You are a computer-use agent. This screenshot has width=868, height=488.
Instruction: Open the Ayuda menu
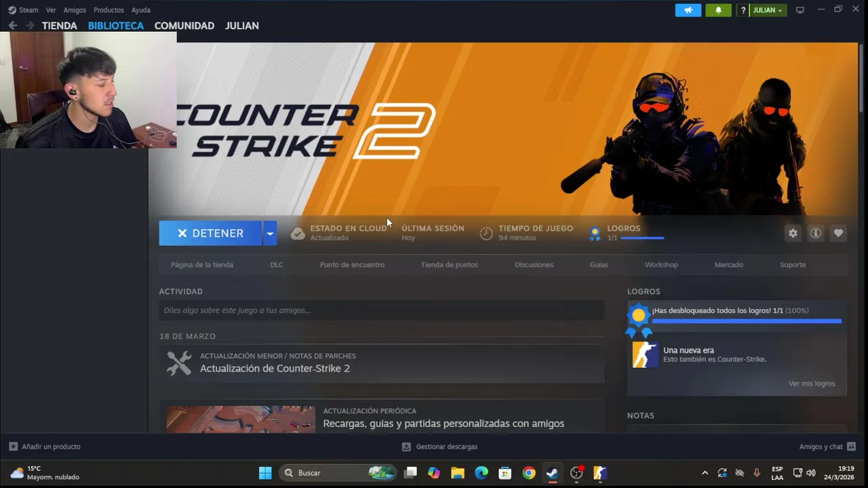point(141,10)
